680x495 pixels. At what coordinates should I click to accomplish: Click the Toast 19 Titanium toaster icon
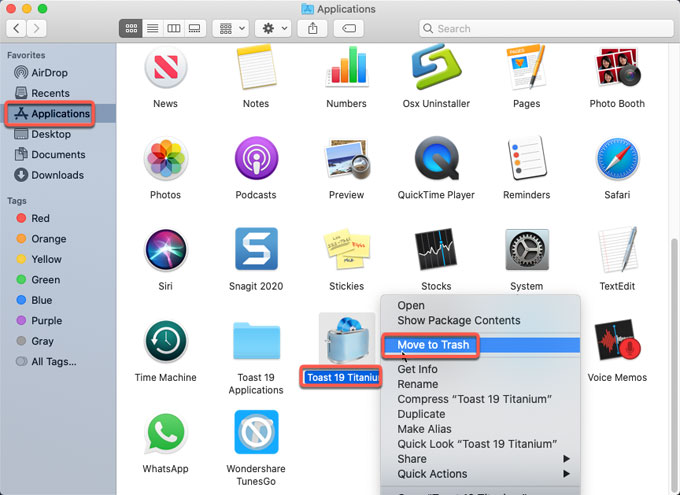point(347,339)
